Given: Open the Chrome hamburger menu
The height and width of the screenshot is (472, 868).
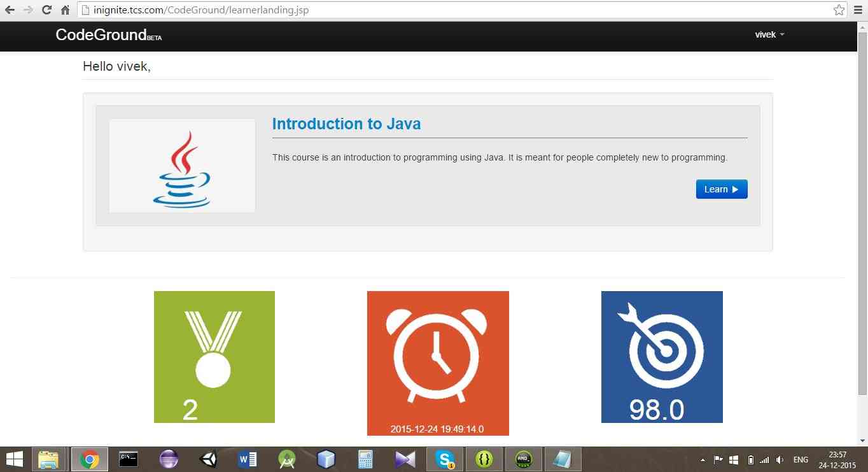Looking at the screenshot, I should click(x=858, y=10).
